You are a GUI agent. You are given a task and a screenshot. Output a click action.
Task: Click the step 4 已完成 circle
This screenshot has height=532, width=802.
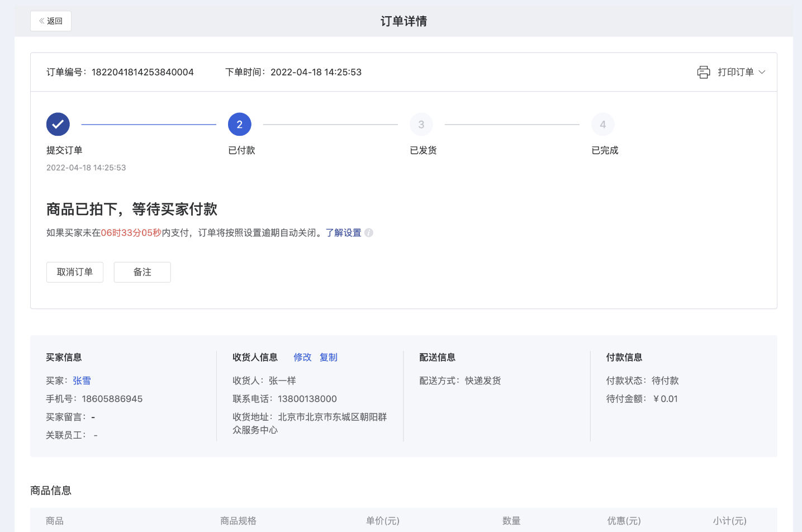[x=603, y=125]
